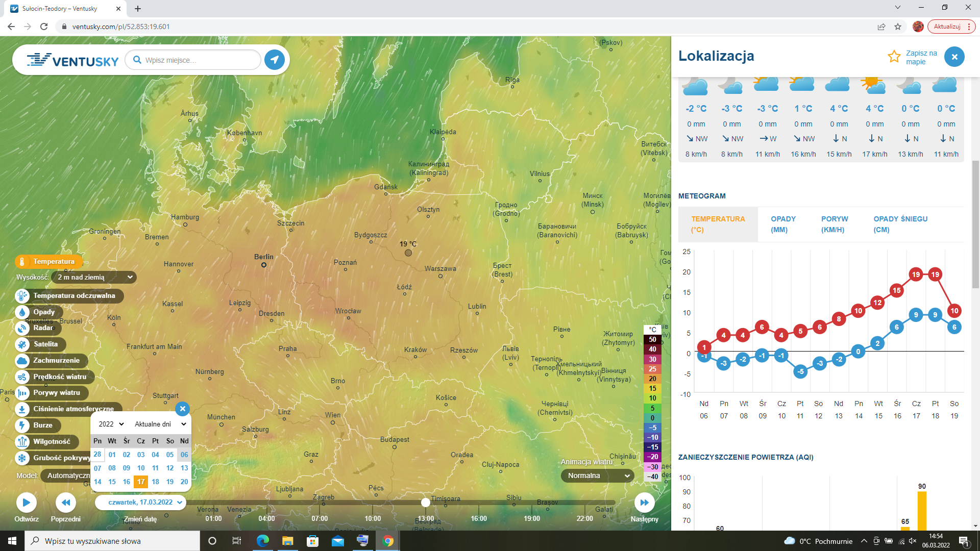This screenshot has height=551, width=980.
Task: Select the Zachmurzenie cloud layer icon
Action: 22,361
